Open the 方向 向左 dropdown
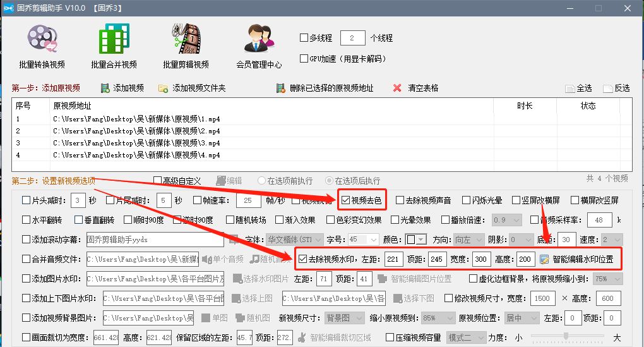644x347 pixels. tap(468, 240)
